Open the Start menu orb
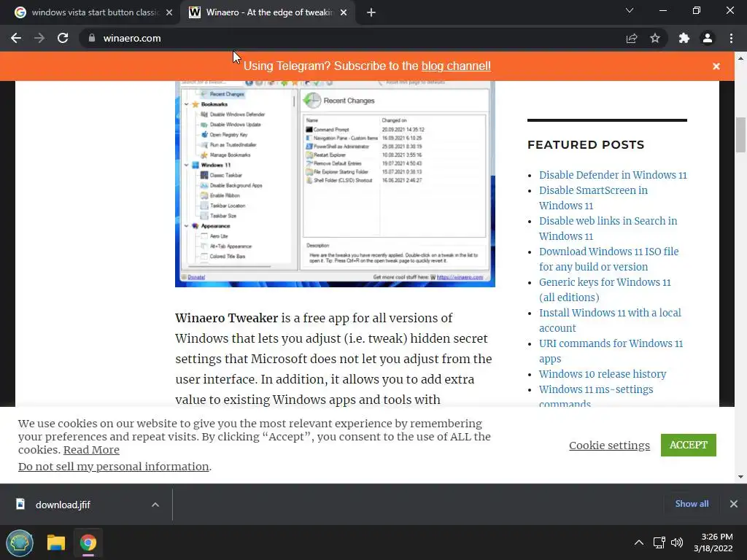Image resolution: width=747 pixels, height=560 pixels. (20, 542)
